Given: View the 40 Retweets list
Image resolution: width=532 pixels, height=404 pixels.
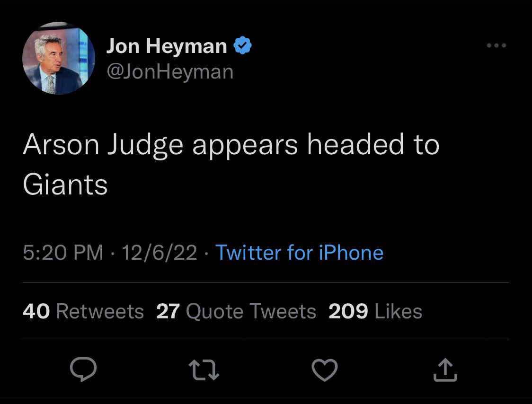Looking at the screenshot, I should coord(83,311).
